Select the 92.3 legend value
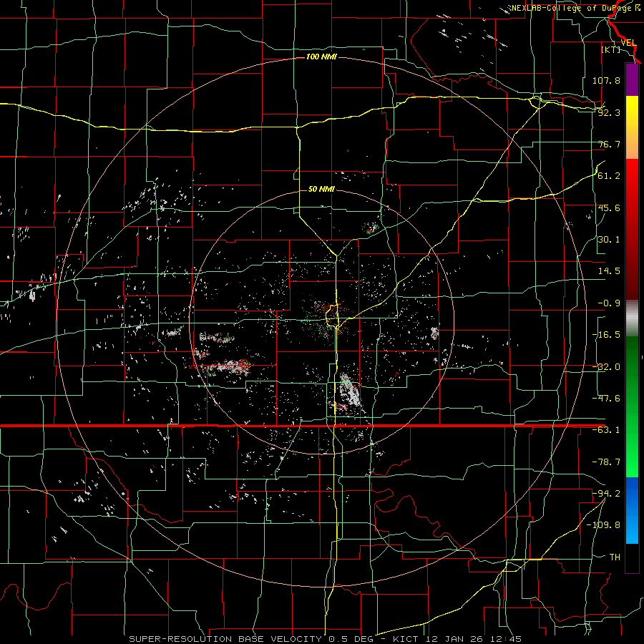Screen dimensions: 644x644 pyautogui.click(x=609, y=112)
